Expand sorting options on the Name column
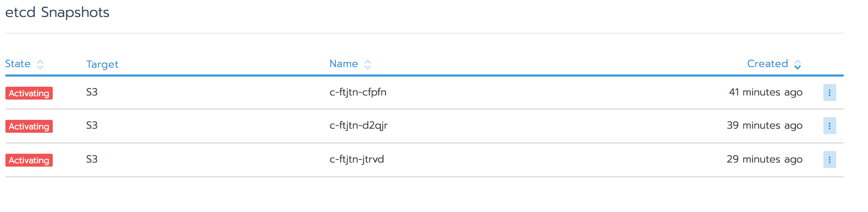868x212 pixels. pos(367,64)
